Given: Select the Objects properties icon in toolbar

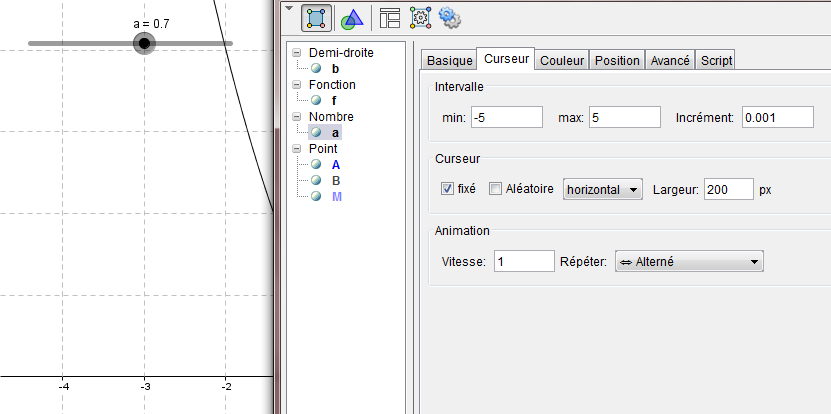Looking at the screenshot, I should pos(317,17).
